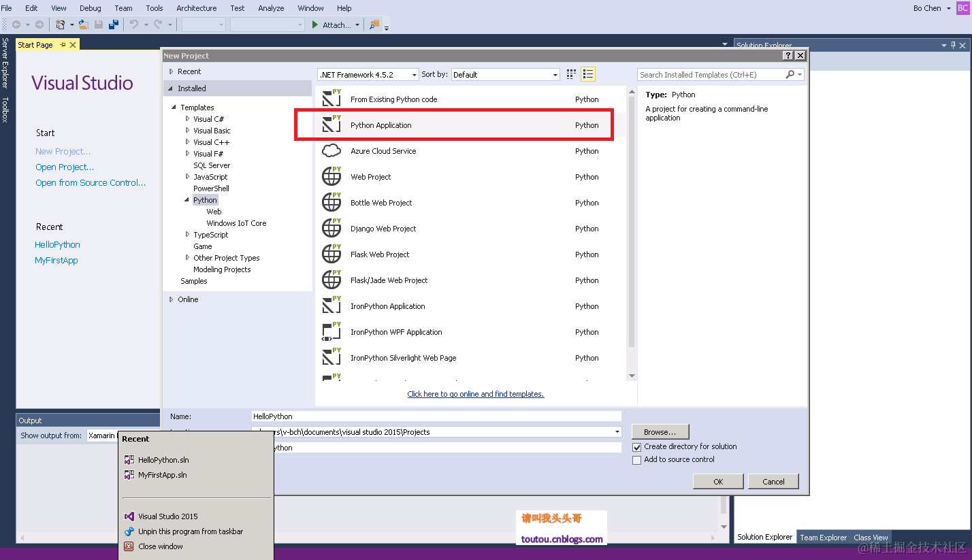Click the template list vertical scrollbar

point(632,221)
